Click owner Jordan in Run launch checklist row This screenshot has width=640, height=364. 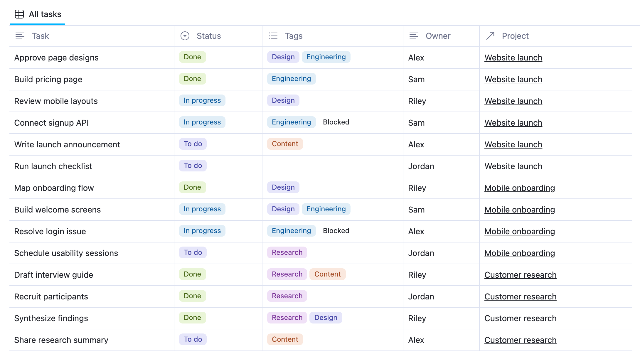coord(421,166)
